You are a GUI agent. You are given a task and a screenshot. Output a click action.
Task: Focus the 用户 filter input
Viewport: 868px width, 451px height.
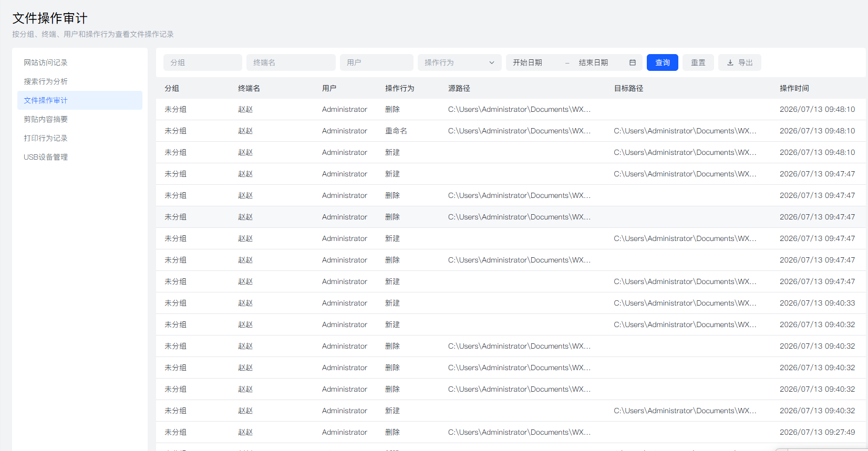377,62
